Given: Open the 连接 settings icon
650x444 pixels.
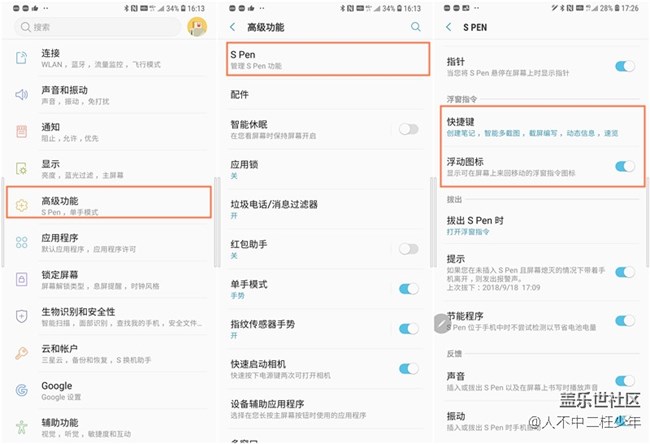Looking at the screenshot, I should point(21,58).
